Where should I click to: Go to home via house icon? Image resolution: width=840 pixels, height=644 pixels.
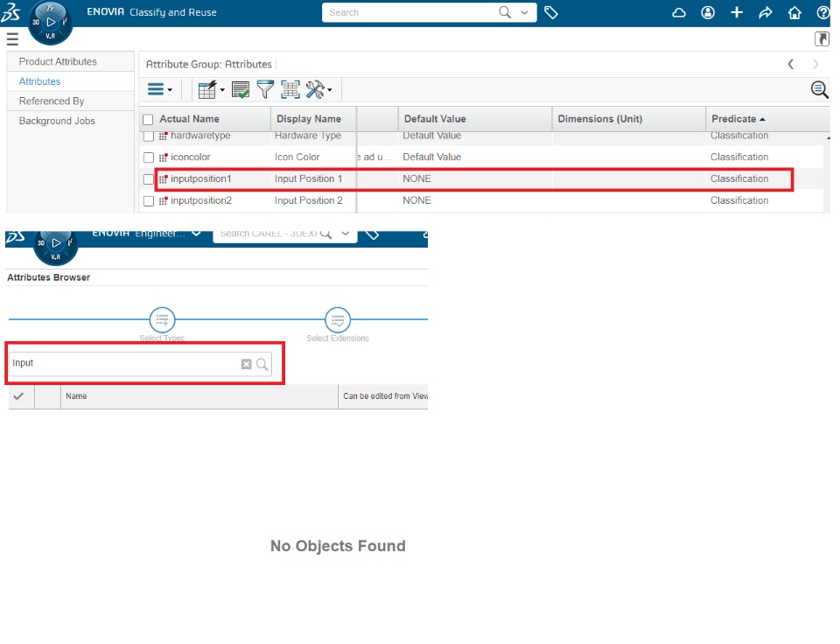(x=794, y=12)
